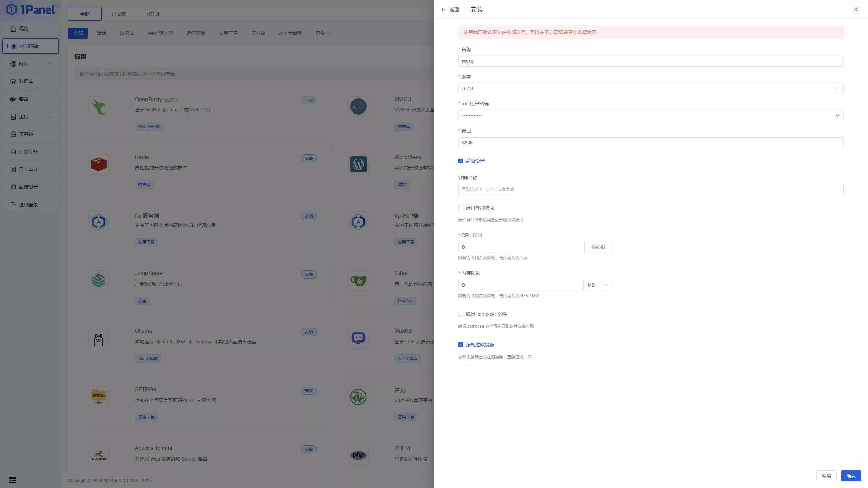
Task: Click the password visibility eye icon
Action: point(837,116)
